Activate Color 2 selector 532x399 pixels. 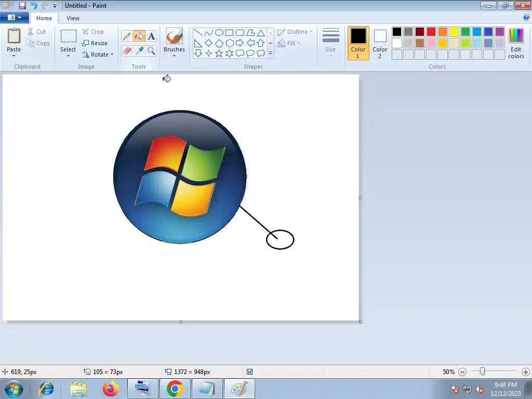380,43
